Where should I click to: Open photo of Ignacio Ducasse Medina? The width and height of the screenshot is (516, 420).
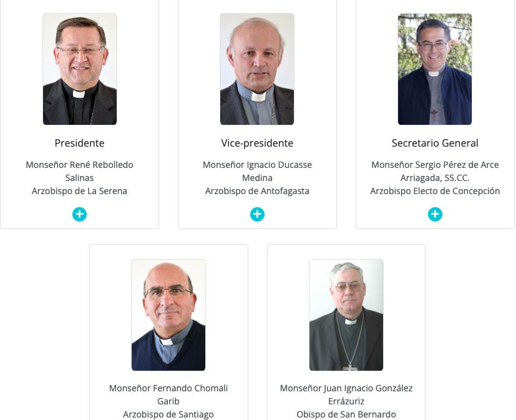click(257, 69)
